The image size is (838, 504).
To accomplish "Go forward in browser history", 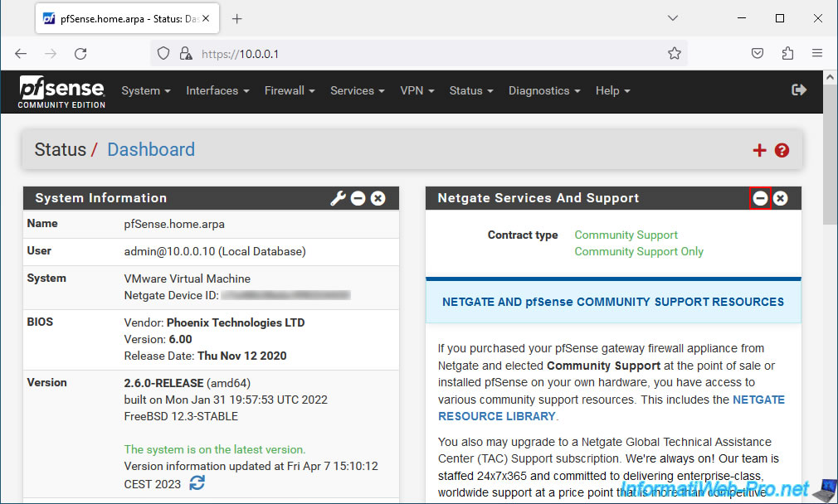I will (51, 53).
